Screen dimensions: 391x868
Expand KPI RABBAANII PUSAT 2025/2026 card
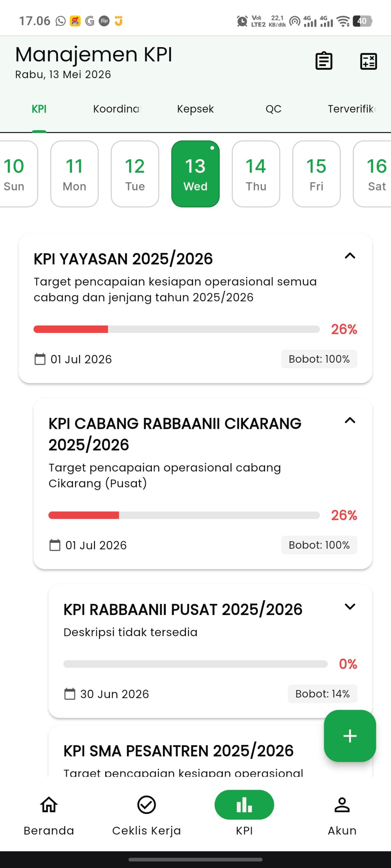pos(350,607)
